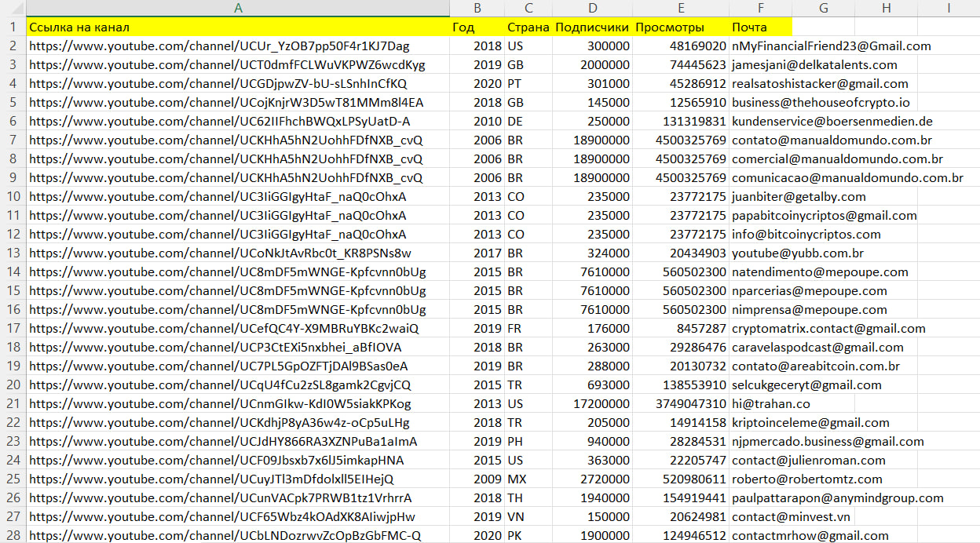This screenshot has height=543, width=980.
Task: Click row header number 21
Action: pyautogui.click(x=13, y=403)
